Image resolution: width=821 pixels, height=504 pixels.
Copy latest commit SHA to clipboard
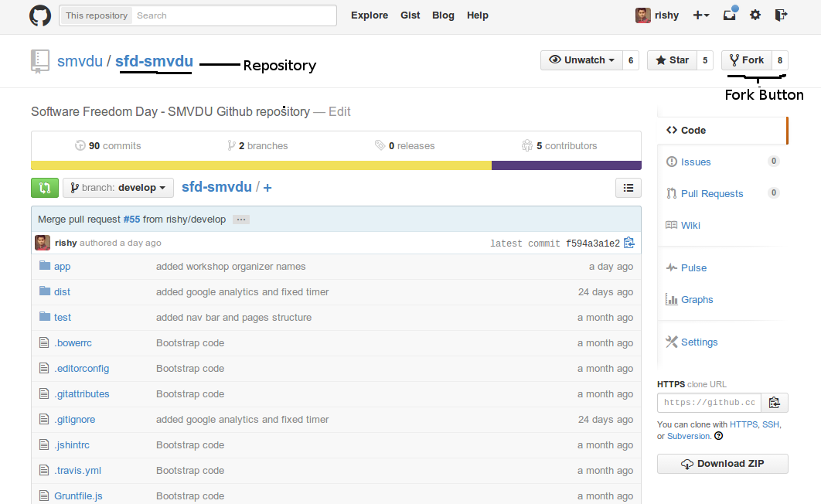[629, 243]
